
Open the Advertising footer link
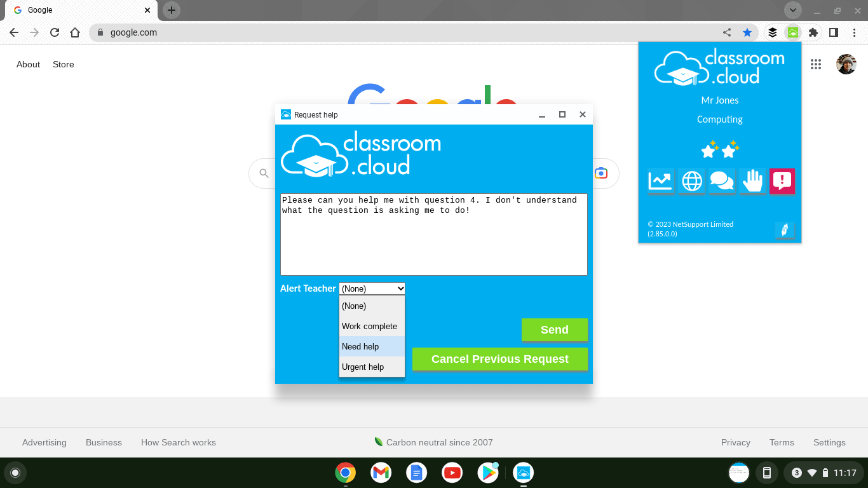(44, 442)
